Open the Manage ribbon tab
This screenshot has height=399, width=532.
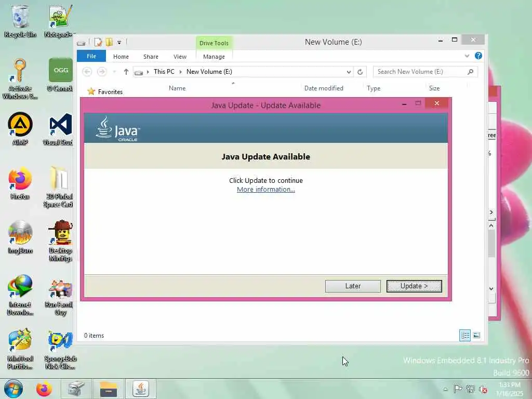click(x=214, y=57)
